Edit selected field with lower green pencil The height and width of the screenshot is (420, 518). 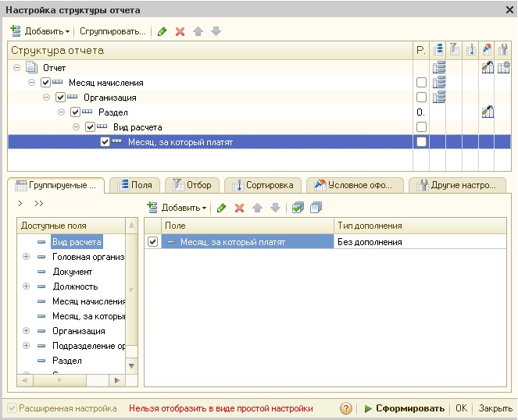pos(222,208)
